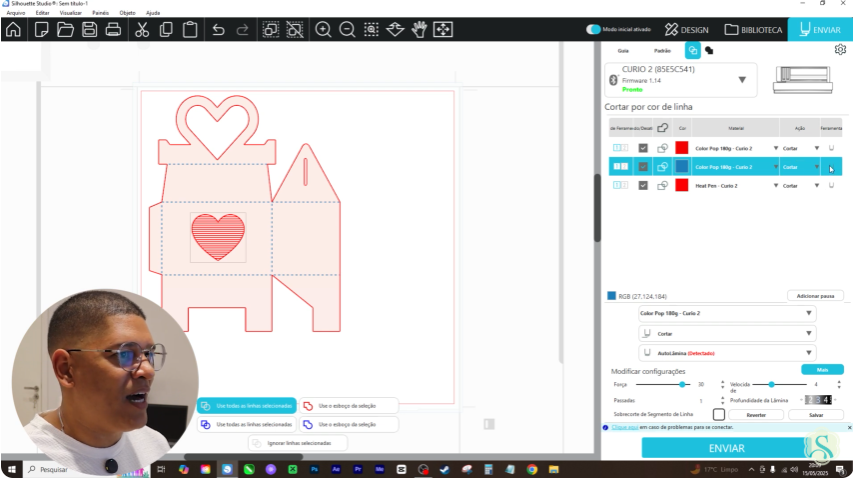Image resolution: width=853 pixels, height=478 pixels.
Task: Click the Mais button
Action: 822,370
